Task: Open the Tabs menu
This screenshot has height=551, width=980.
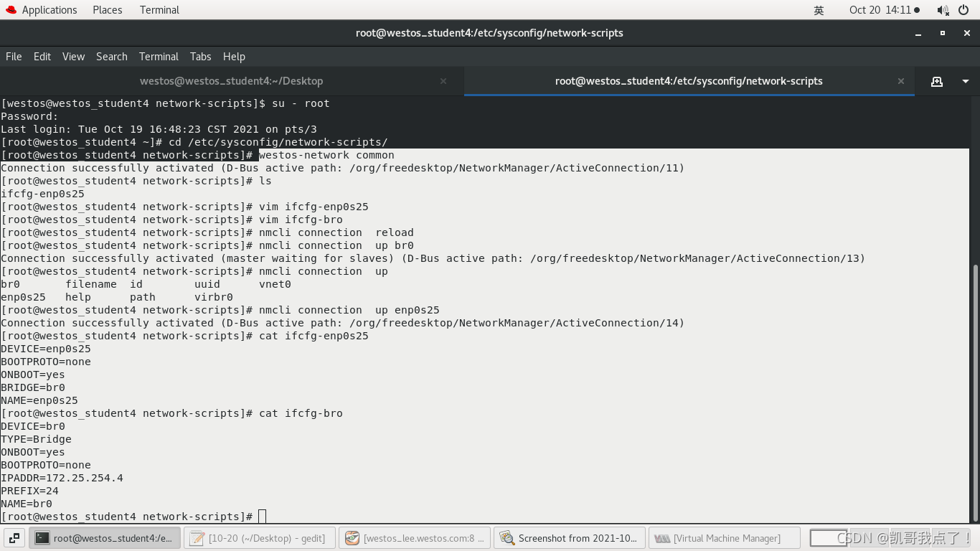Action: [200, 57]
